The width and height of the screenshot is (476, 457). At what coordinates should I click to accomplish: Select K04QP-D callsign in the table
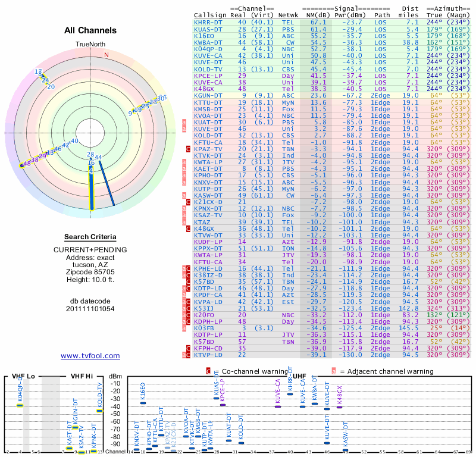(208, 49)
